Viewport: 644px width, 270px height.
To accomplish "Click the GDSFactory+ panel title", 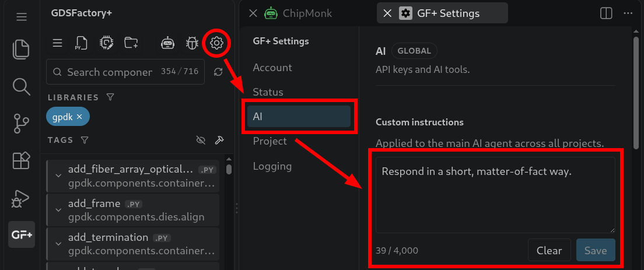I will pos(82,13).
